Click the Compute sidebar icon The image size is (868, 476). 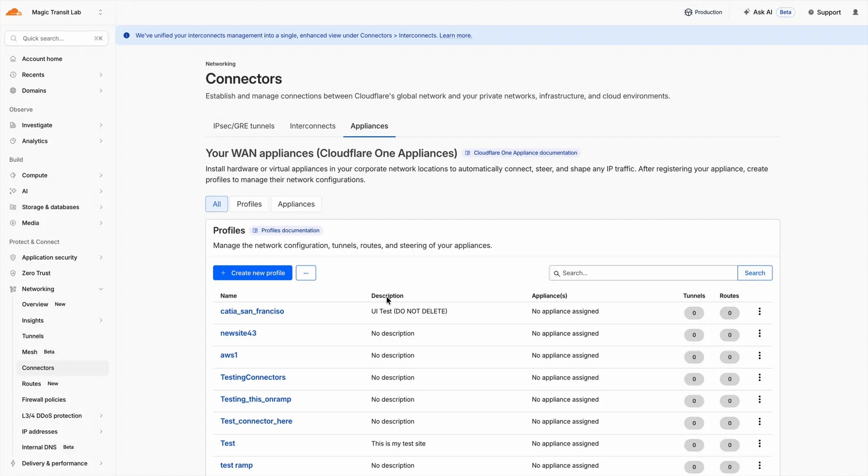13,175
